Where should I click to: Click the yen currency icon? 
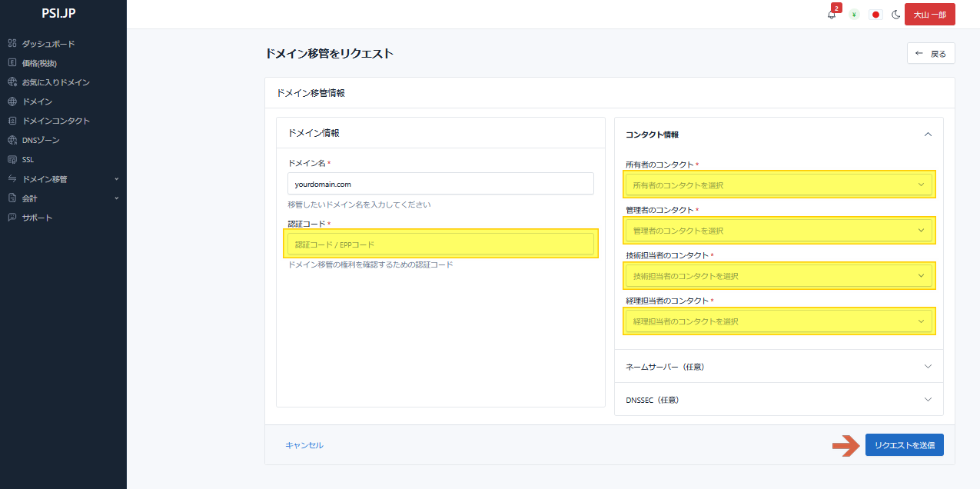click(x=854, y=15)
